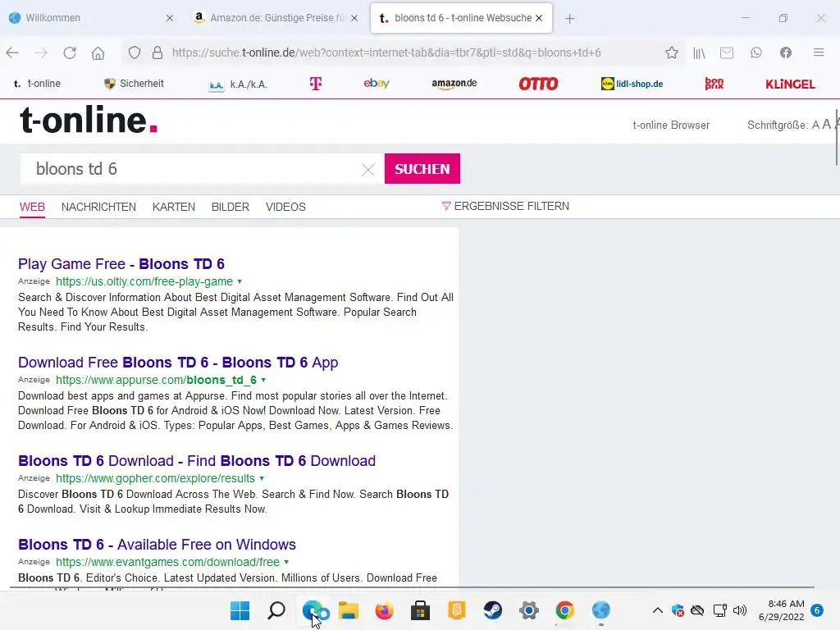The height and width of the screenshot is (630, 840).
Task: Open the k.A./k.A. bookmark
Action: tap(238, 84)
